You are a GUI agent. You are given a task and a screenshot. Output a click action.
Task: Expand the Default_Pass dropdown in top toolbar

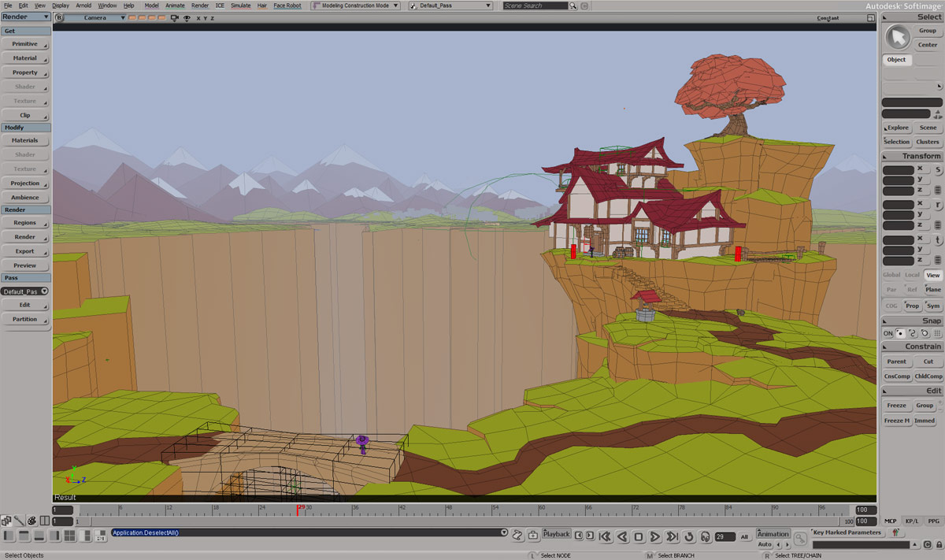click(450, 6)
